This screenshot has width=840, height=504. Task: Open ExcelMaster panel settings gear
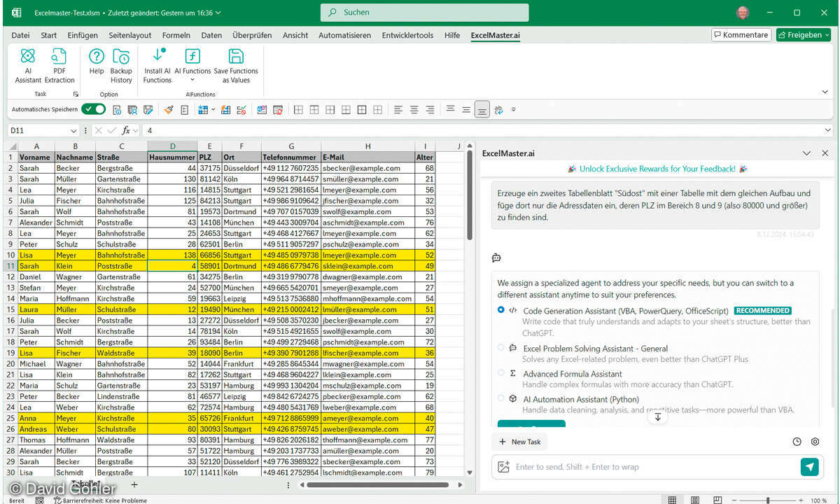[x=815, y=442]
